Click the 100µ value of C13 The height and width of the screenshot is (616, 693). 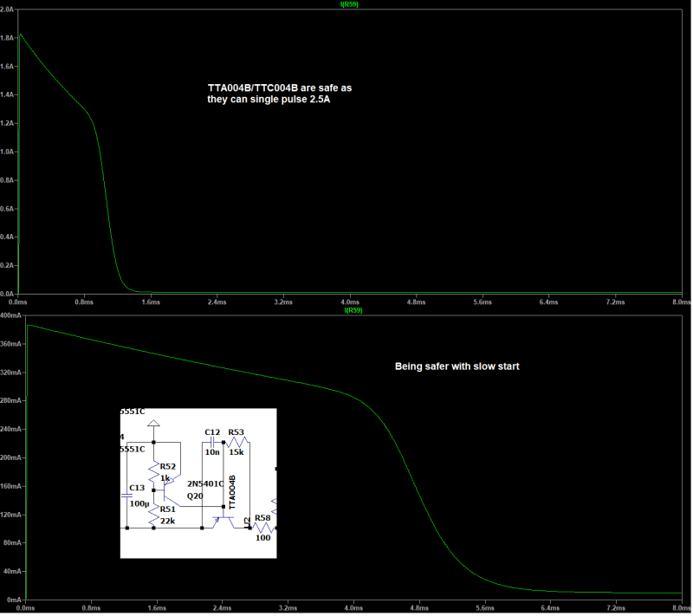point(139,504)
